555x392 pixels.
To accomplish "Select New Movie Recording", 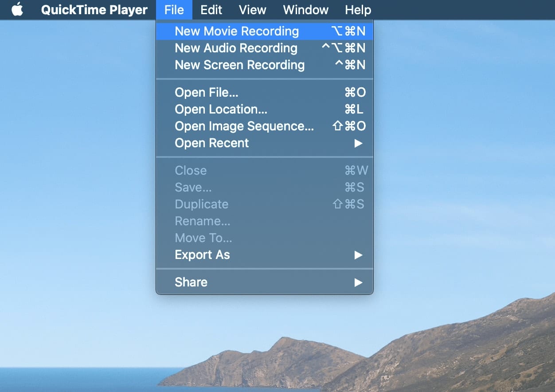I will 237,31.
